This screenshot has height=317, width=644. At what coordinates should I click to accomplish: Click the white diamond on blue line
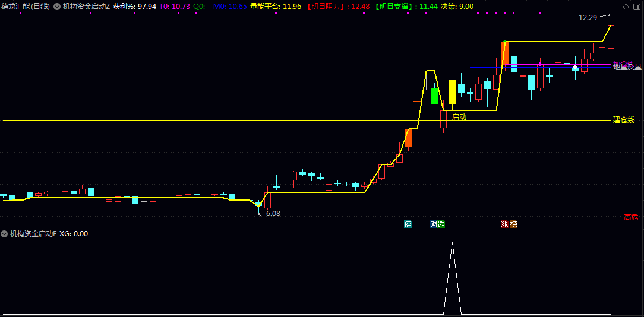point(576,67)
